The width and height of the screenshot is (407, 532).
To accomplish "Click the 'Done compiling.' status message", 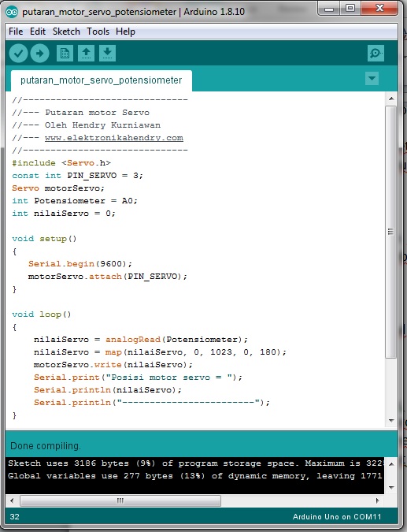I will [x=46, y=446].
